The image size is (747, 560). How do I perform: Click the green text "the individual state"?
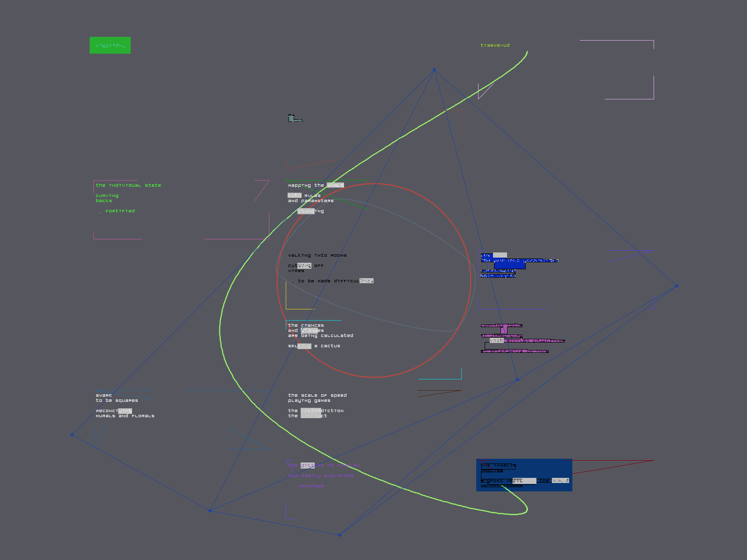[128, 185]
